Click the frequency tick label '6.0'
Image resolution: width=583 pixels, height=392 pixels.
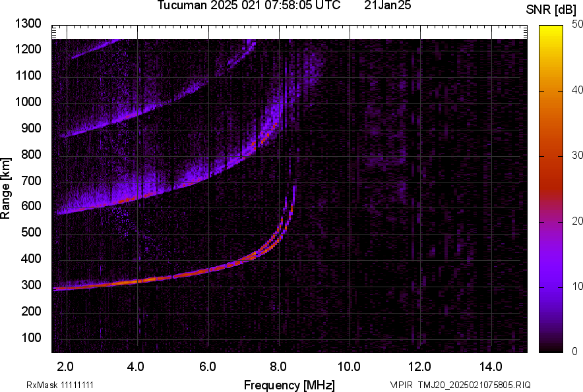point(208,367)
